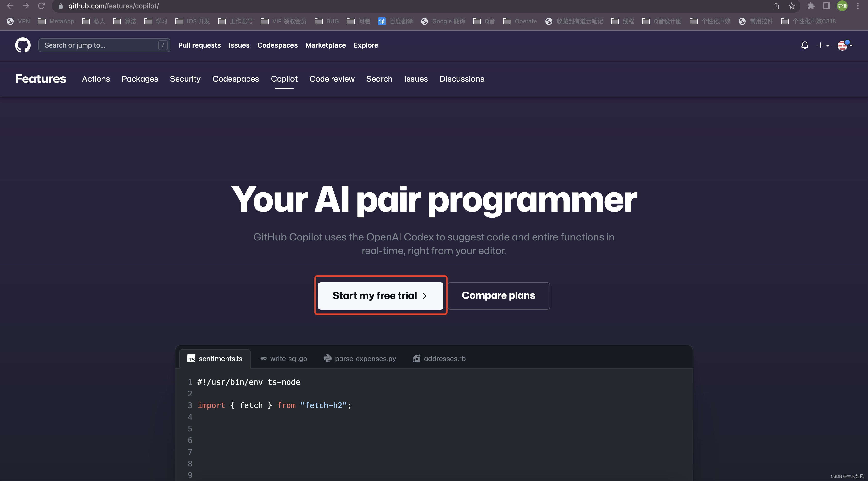Open the notifications bell icon
The image size is (868, 481).
click(x=805, y=45)
